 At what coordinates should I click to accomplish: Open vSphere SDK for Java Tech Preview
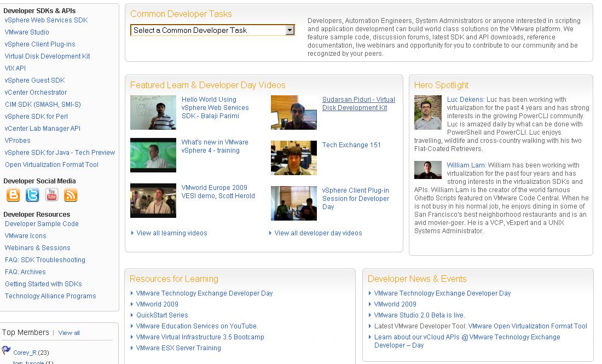(x=60, y=152)
